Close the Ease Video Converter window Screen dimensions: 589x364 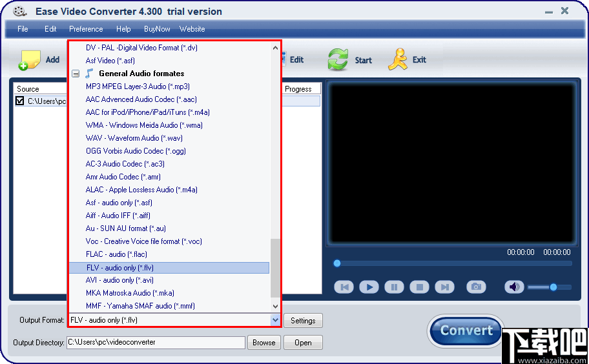click(564, 11)
